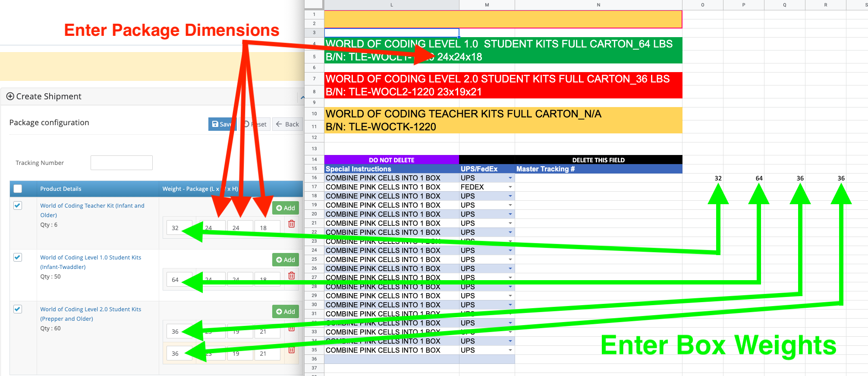This screenshot has width=868, height=376.
Task: Select cell containing weight 64 in column P
Action: point(744,178)
